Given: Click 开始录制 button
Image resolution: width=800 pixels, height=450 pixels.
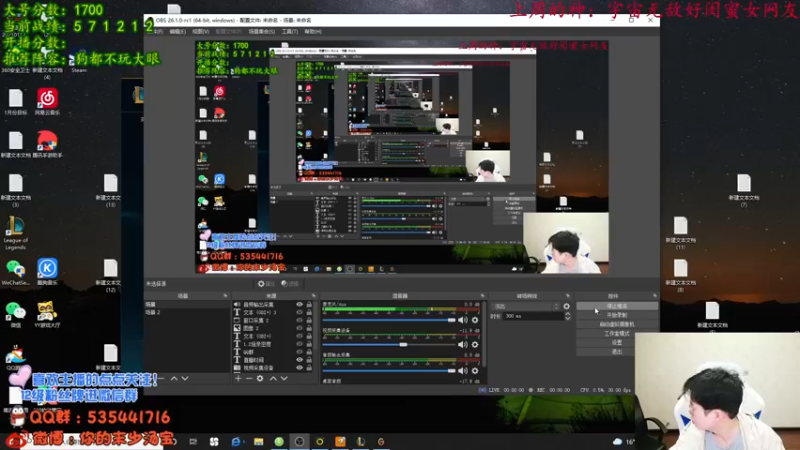Looking at the screenshot, I should pyautogui.click(x=617, y=315).
